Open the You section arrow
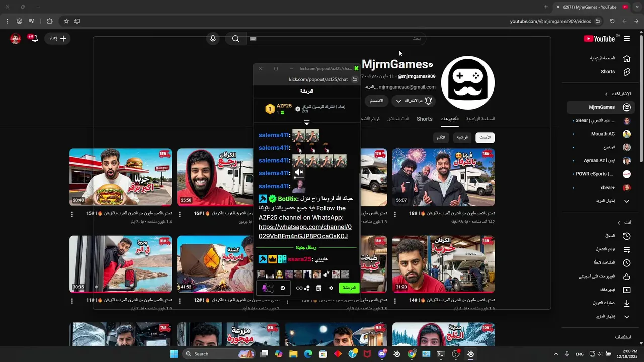Image resolution: width=644 pixels, height=362 pixels. click(x=619, y=223)
